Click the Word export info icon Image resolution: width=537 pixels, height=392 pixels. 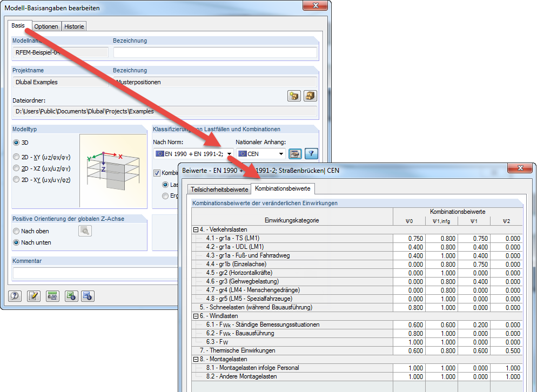pos(88,296)
